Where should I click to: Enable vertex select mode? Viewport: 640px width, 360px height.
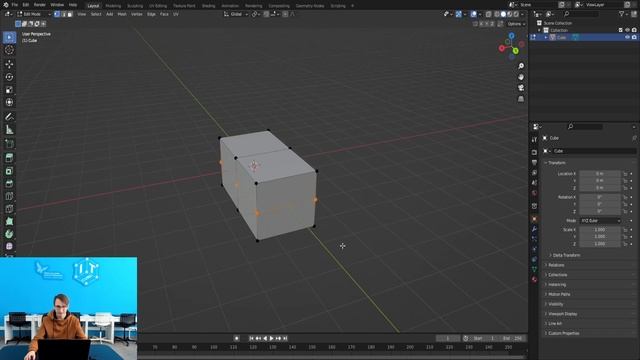click(57, 14)
